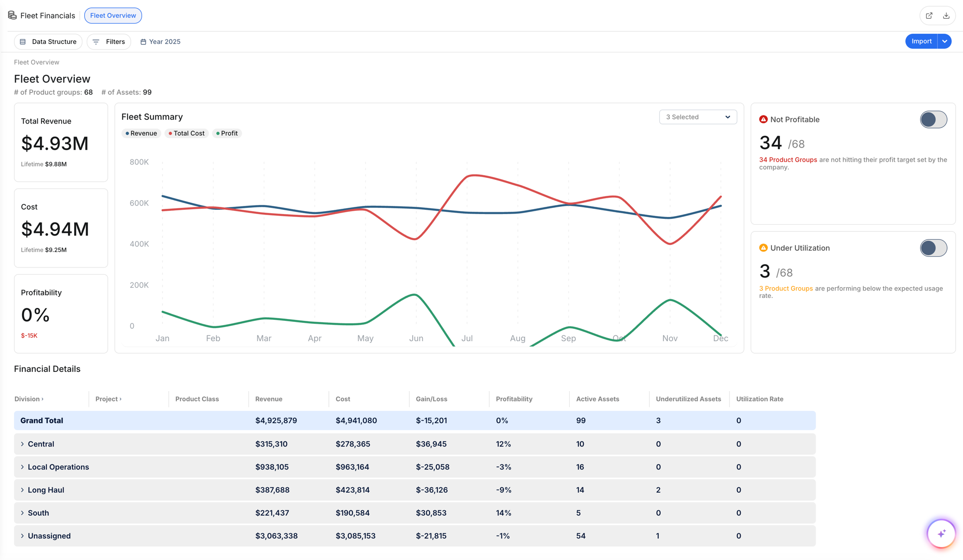Open the 3 Selected metrics dropdown
The height and width of the screenshot is (560, 963).
pyautogui.click(x=698, y=117)
